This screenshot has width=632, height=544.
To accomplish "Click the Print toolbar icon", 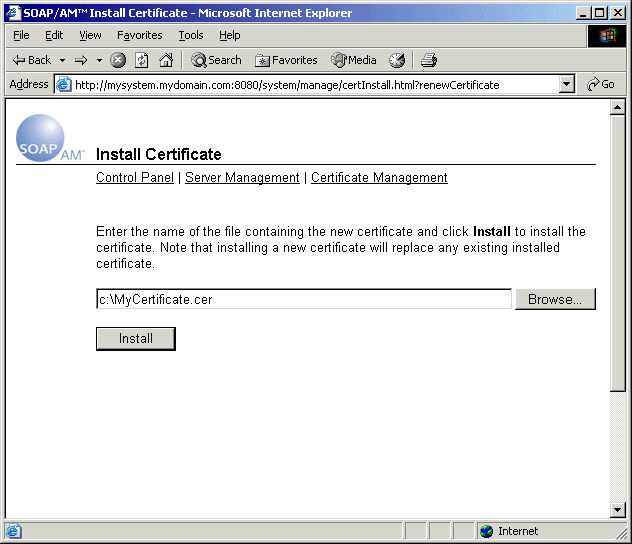I will tap(428, 60).
